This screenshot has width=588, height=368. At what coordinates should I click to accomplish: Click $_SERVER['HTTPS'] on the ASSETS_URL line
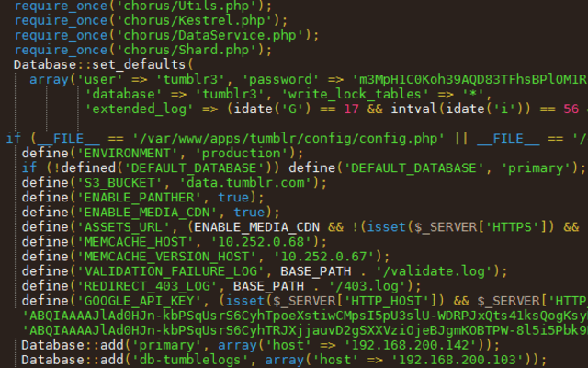(x=481, y=227)
